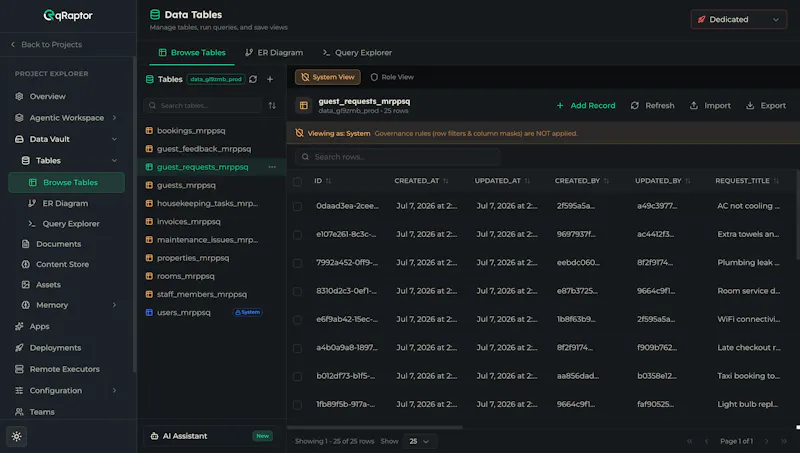The height and width of the screenshot is (453, 800).
Task: Collapse the Tables subsection chevron
Action: tap(114, 161)
